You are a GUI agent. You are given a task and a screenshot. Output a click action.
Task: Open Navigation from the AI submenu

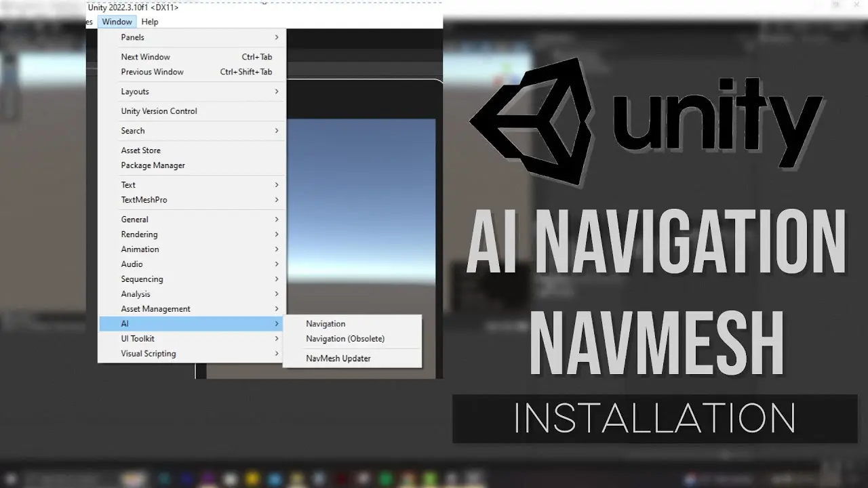point(352,324)
